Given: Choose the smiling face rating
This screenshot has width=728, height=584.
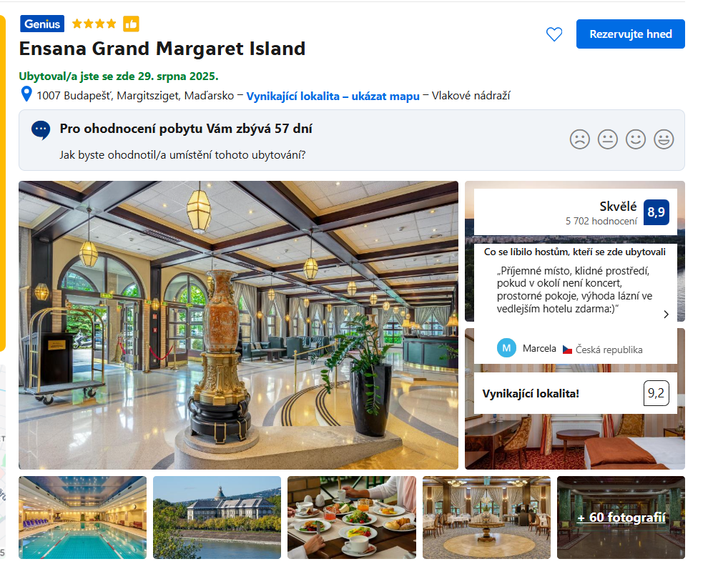Looking at the screenshot, I should pyautogui.click(x=636, y=139).
